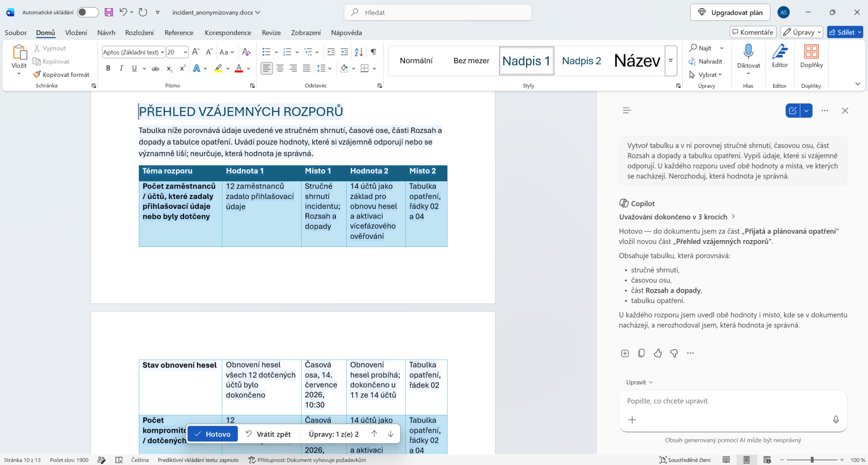The width and height of the screenshot is (868, 465).
Task: Apply subscript formatting
Action: 169,68
